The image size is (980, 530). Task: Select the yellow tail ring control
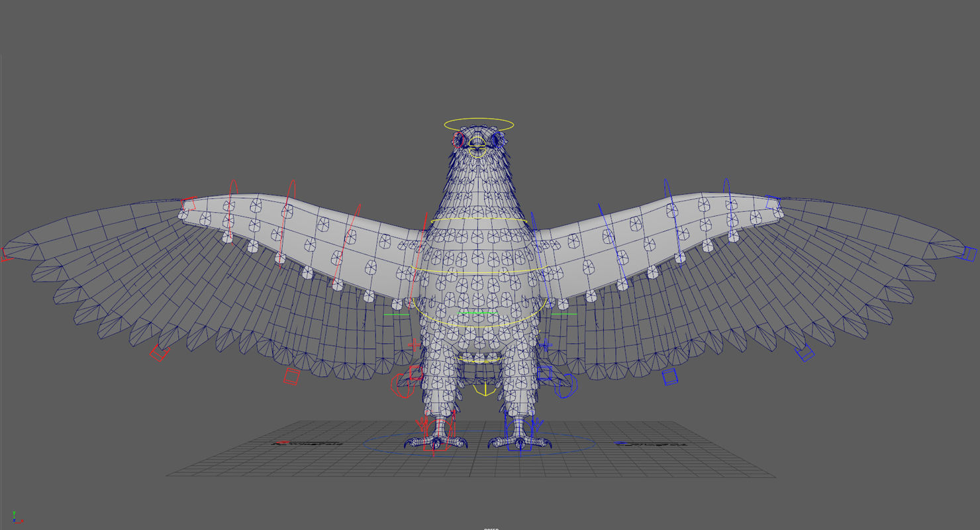click(x=480, y=360)
